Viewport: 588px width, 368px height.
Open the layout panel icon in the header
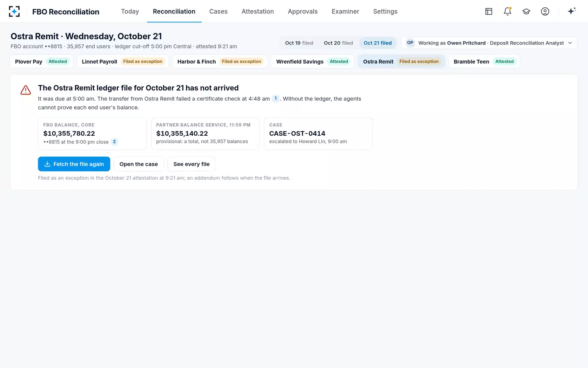tap(489, 11)
